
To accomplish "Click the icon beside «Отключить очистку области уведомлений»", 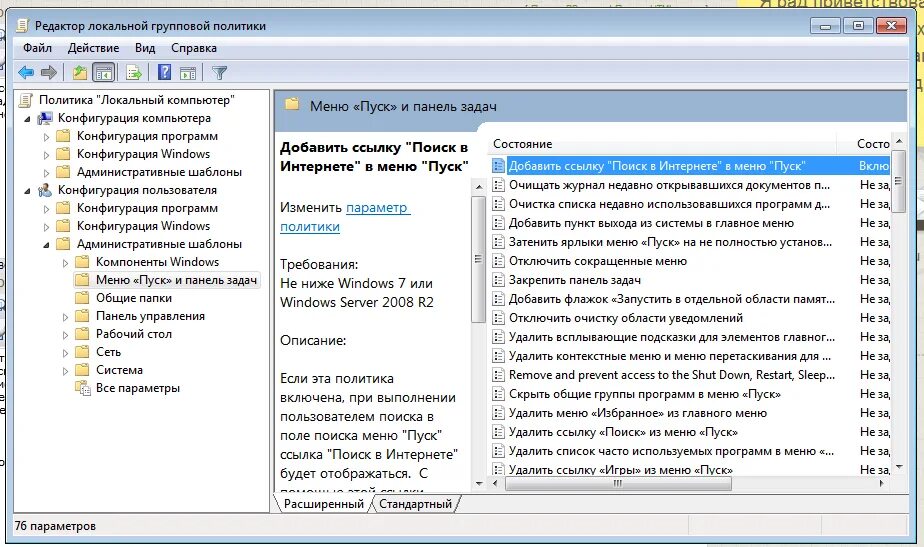I will coord(499,318).
